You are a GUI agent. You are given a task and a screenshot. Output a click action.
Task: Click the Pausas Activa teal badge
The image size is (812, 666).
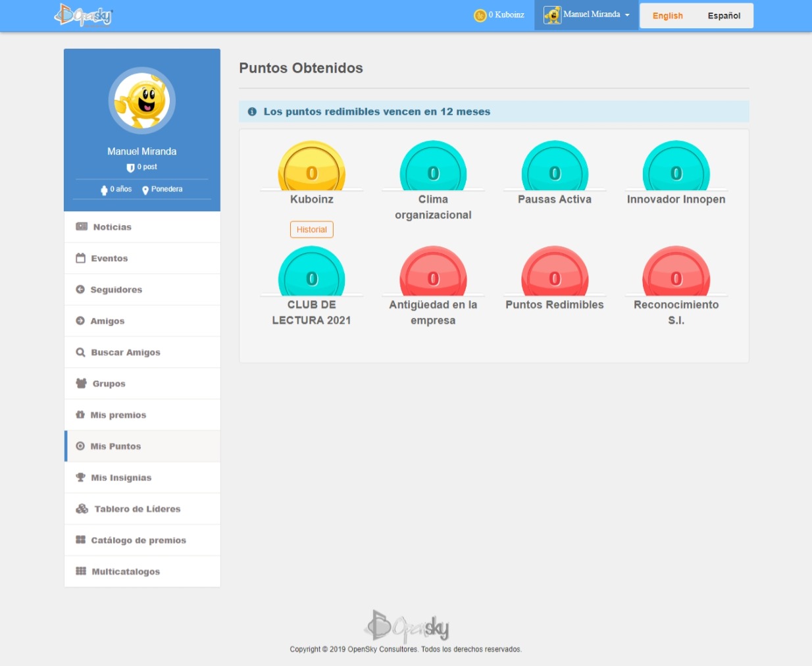coord(555,166)
